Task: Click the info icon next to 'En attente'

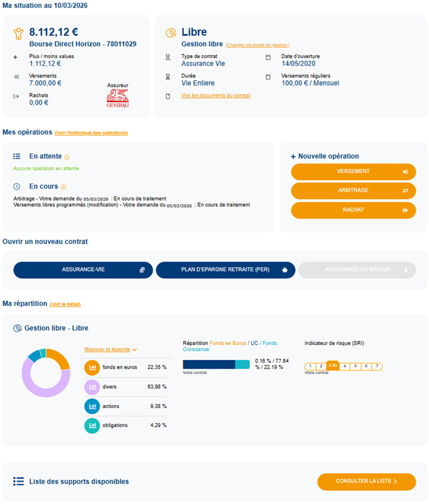Action: click(x=67, y=157)
